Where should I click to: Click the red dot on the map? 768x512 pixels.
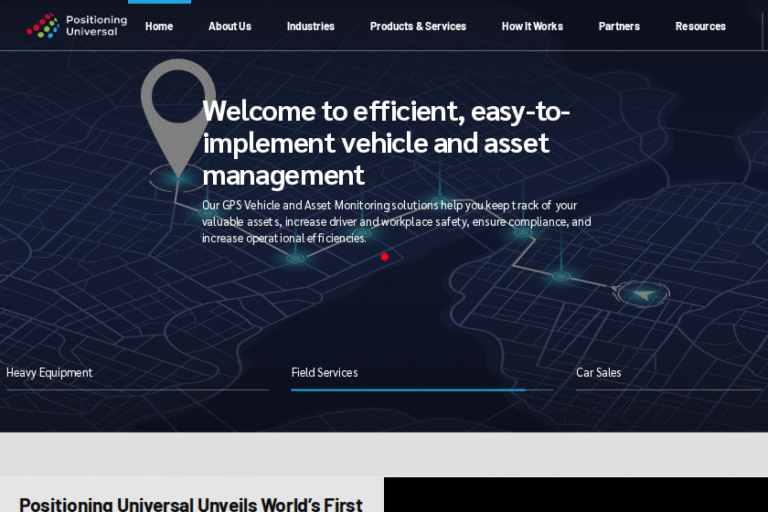click(384, 257)
